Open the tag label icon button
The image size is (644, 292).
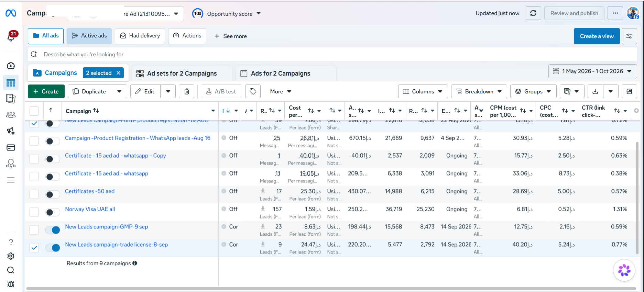pos(253,91)
